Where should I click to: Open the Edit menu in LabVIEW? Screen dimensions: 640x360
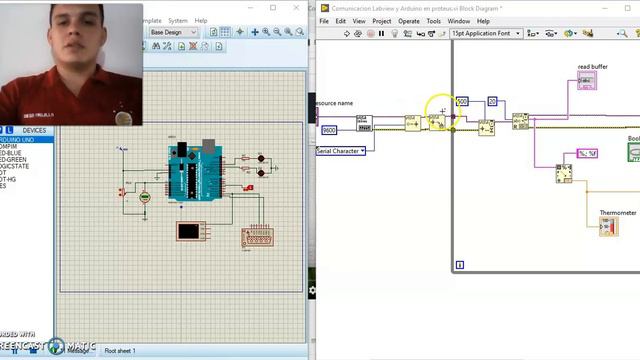pos(340,21)
